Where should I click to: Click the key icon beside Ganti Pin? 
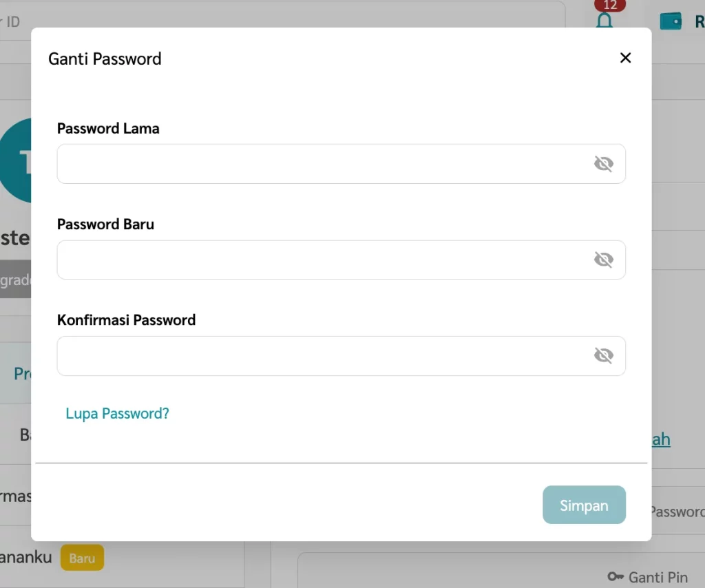point(616,577)
